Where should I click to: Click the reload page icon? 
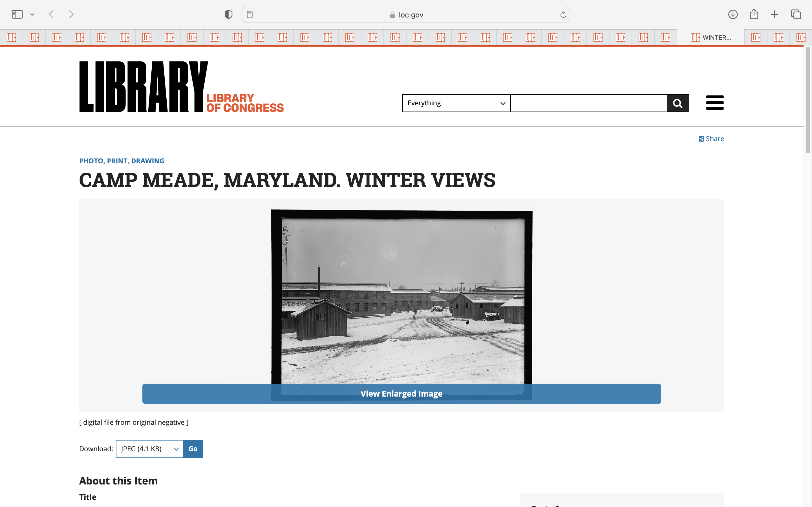563,14
